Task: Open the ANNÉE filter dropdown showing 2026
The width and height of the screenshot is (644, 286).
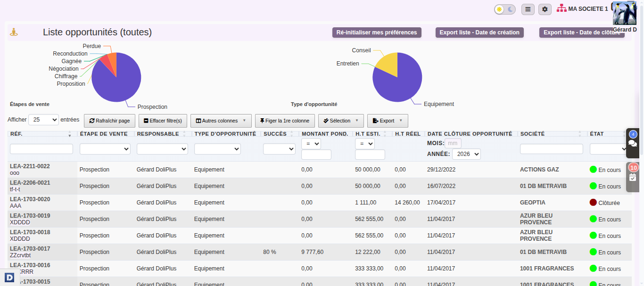Action: tap(466, 154)
